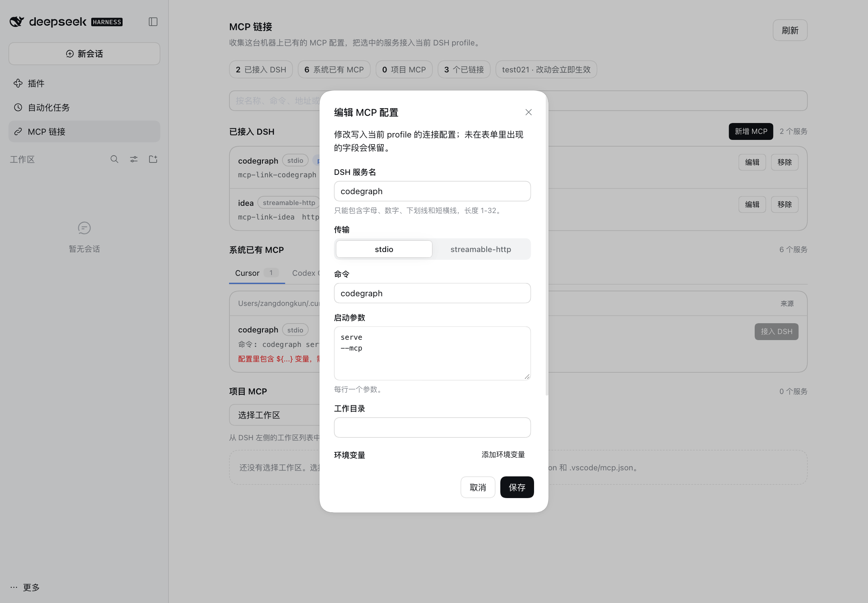Edit the idea connected service

pos(752,204)
